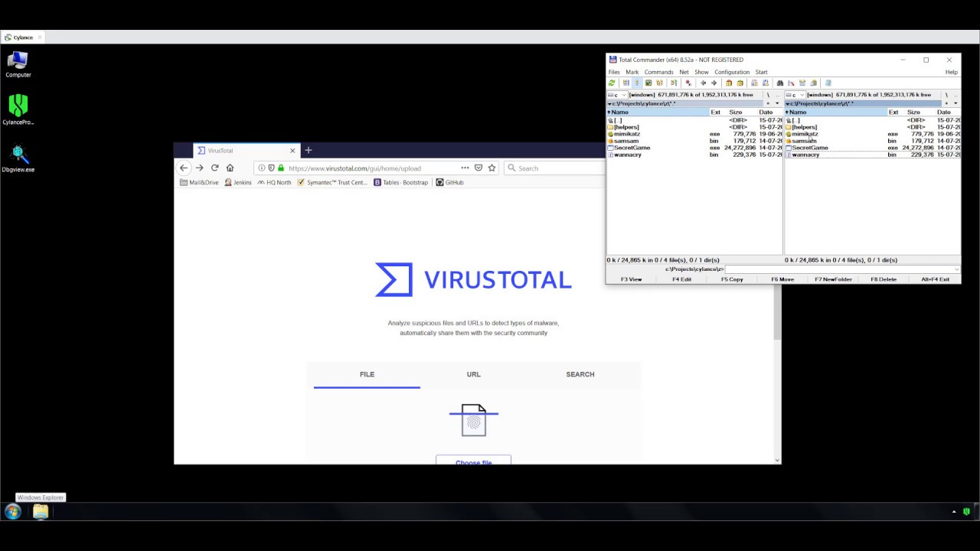Open the right panel directory history arrow

(955, 103)
